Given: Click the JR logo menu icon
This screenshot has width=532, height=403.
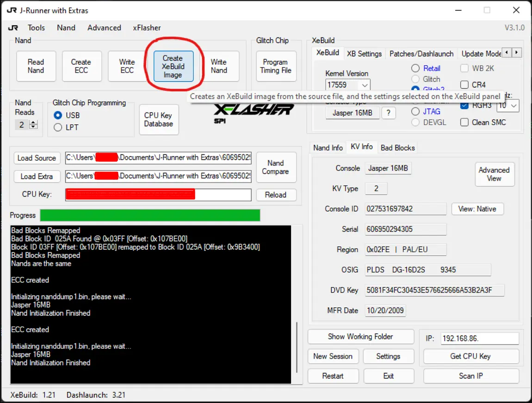Looking at the screenshot, I should [x=13, y=28].
